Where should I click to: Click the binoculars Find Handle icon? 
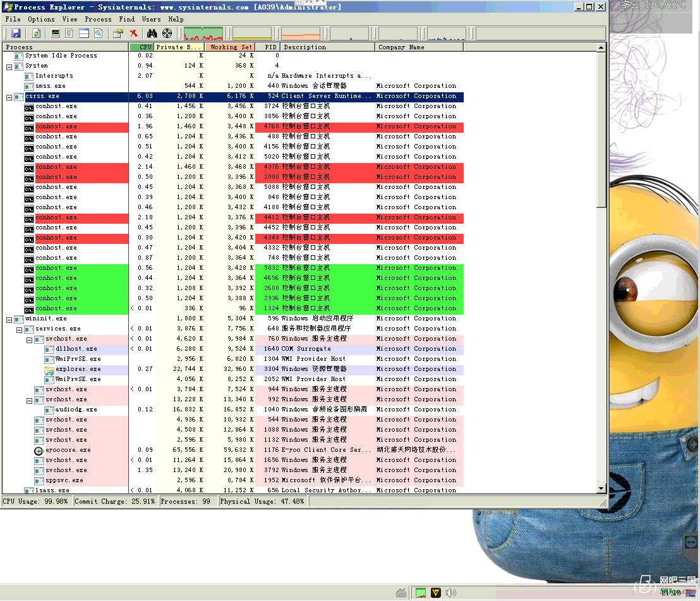[x=152, y=33]
